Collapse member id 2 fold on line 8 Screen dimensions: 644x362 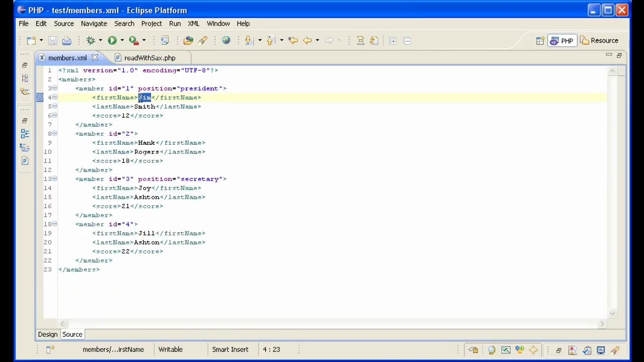click(54, 134)
